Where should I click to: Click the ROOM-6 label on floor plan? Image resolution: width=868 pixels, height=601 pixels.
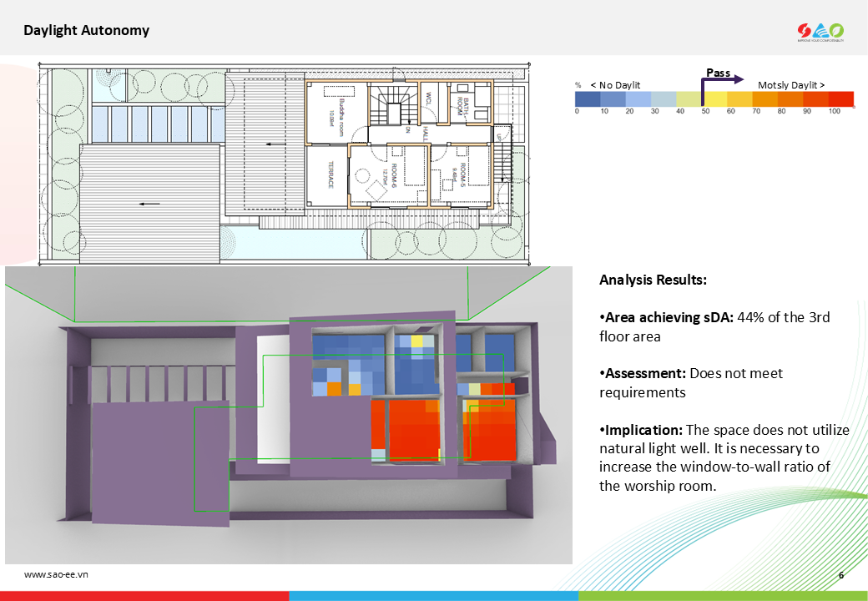pyautogui.click(x=394, y=175)
